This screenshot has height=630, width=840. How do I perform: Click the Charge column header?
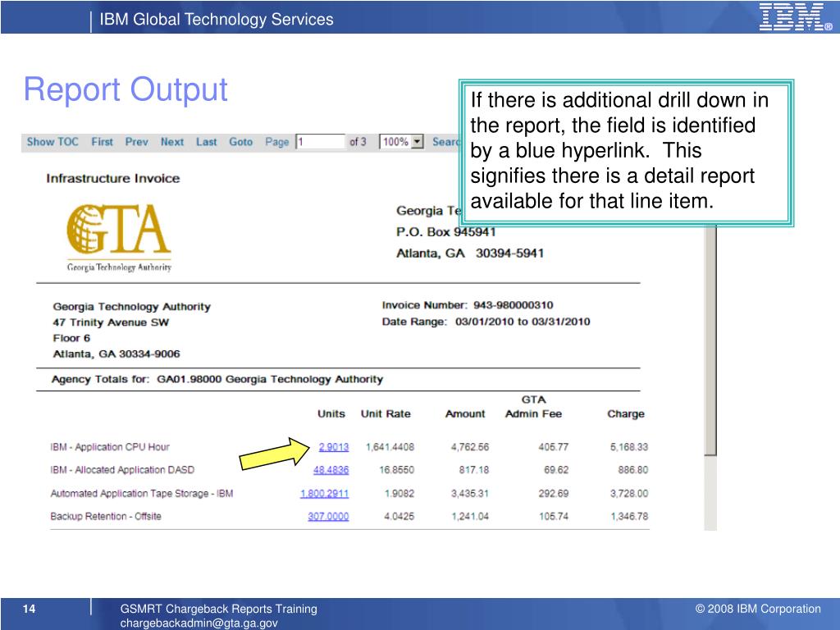coord(626,413)
